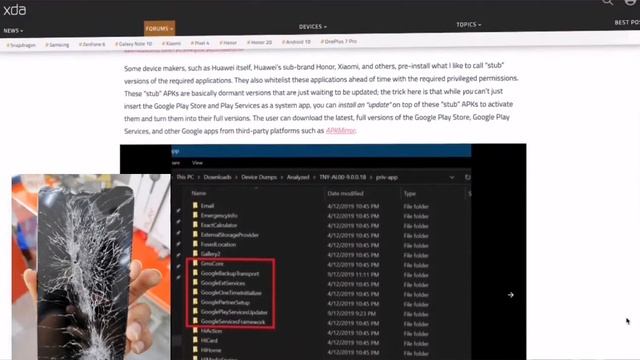Image resolution: width=640 pixels, height=360 pixels.
Task: Click Analyzed in the breadcrumb
Action: [x=298, y=177]
